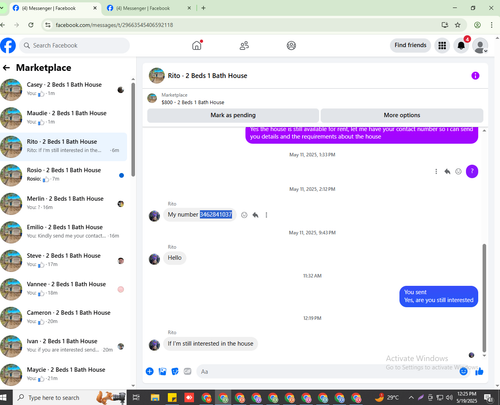Screen dimensions: 500x405
Task: Click Mark as pending
Action: (x=233, y=115)
